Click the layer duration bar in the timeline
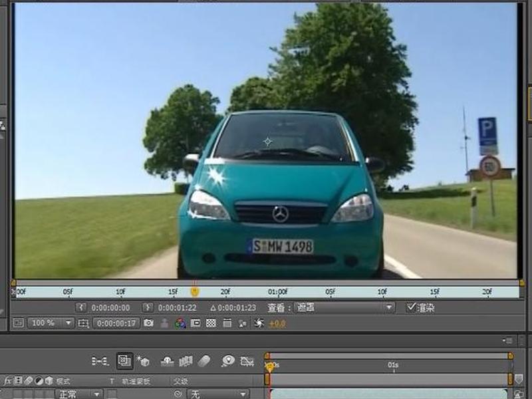The height and width of the screenshot is (399, 532). (388, 394)
